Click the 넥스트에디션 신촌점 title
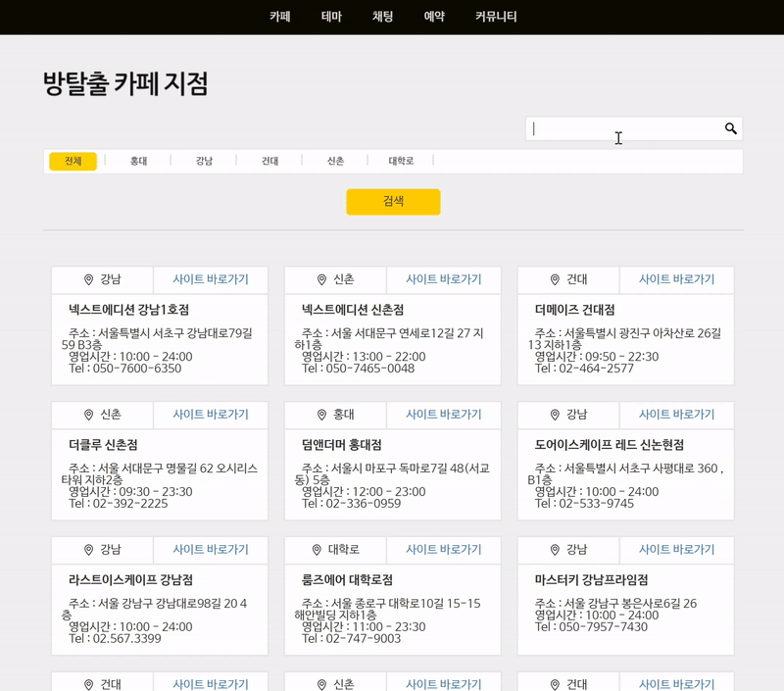 (x=353, y=310)
